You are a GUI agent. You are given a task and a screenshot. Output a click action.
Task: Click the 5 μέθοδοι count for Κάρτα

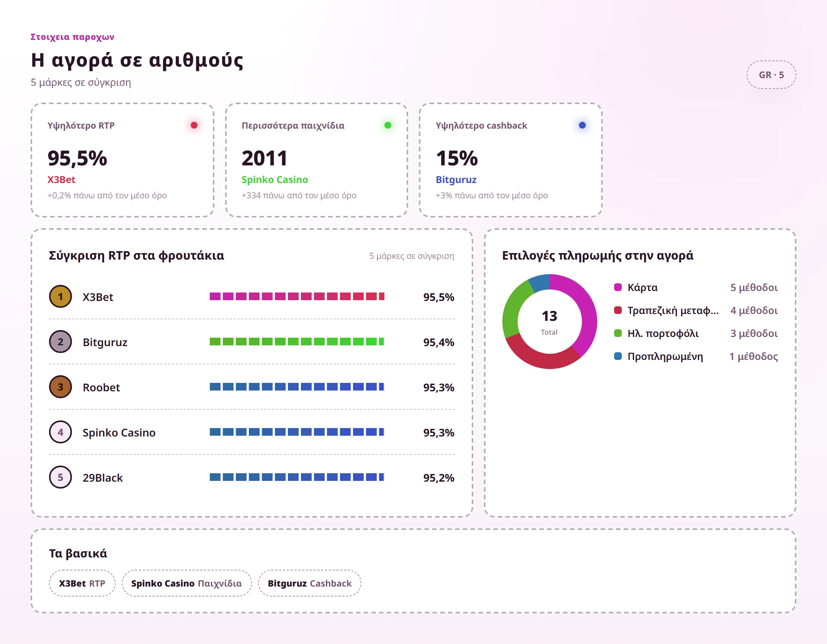click(754, 288)
